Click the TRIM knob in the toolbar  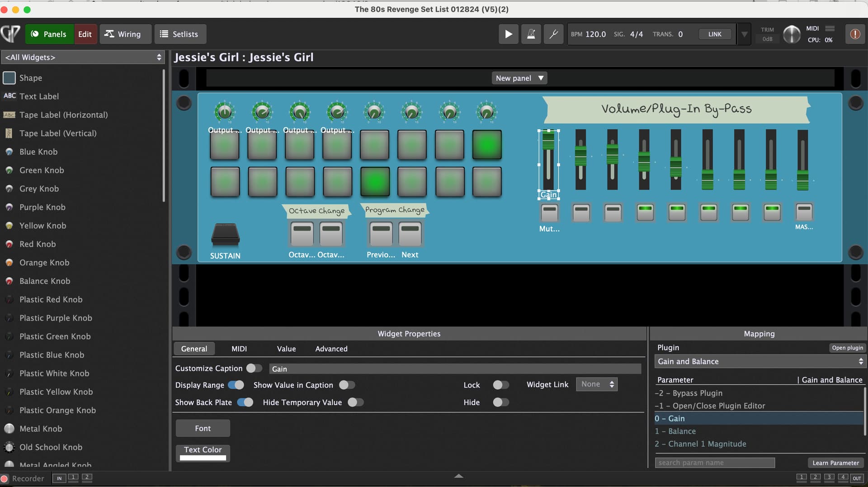[x=791, y=34]
